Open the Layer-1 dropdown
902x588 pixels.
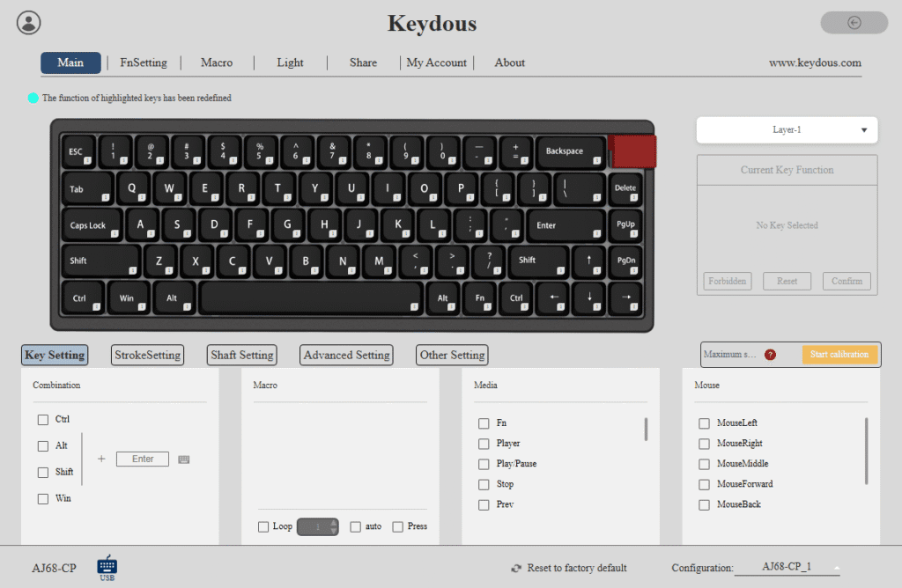tap(787, 130)
